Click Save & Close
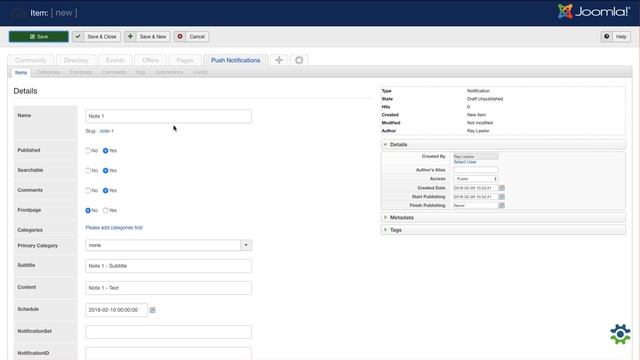 [96, 36]
